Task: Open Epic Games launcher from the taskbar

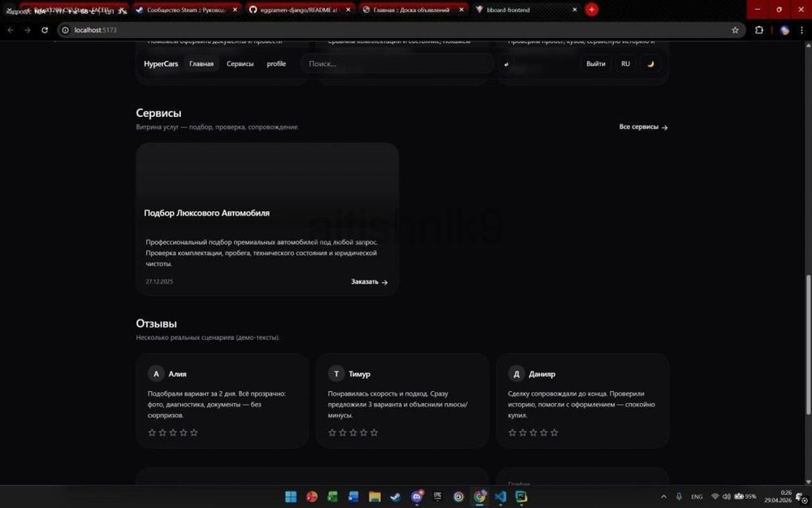Action: coord(438,497)
